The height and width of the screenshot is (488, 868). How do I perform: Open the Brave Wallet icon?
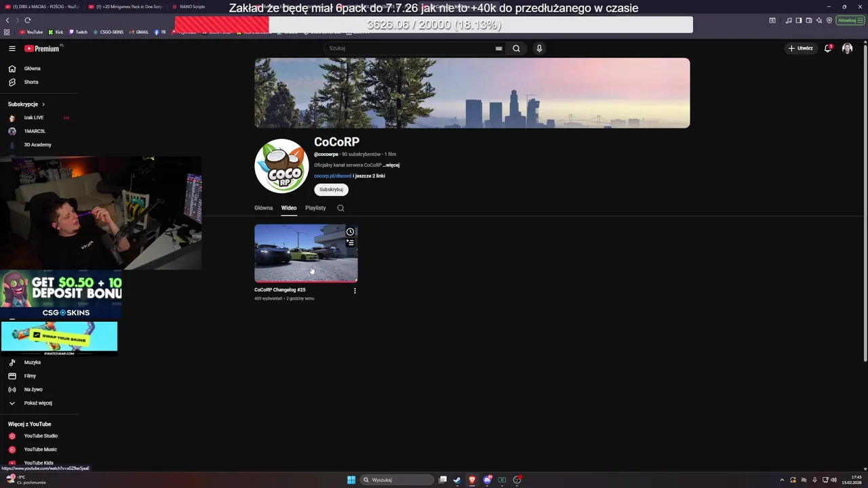coord(808,20)
